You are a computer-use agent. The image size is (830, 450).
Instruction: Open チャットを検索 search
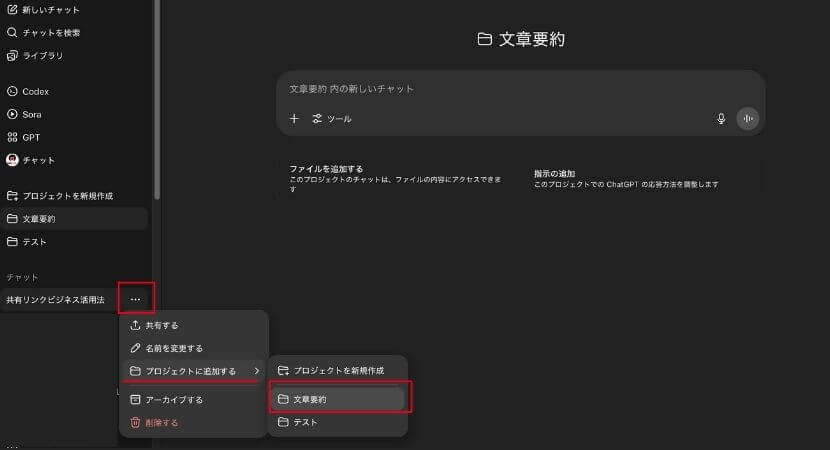(x=44, y=32)
